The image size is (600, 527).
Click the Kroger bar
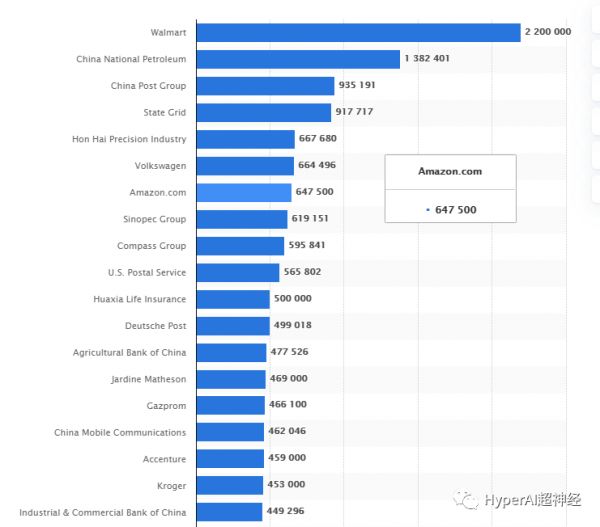click(x=230, y=485)
